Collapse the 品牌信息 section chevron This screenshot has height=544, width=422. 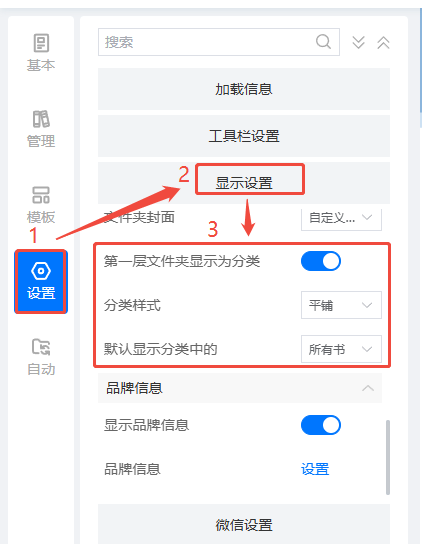point(368,388)
